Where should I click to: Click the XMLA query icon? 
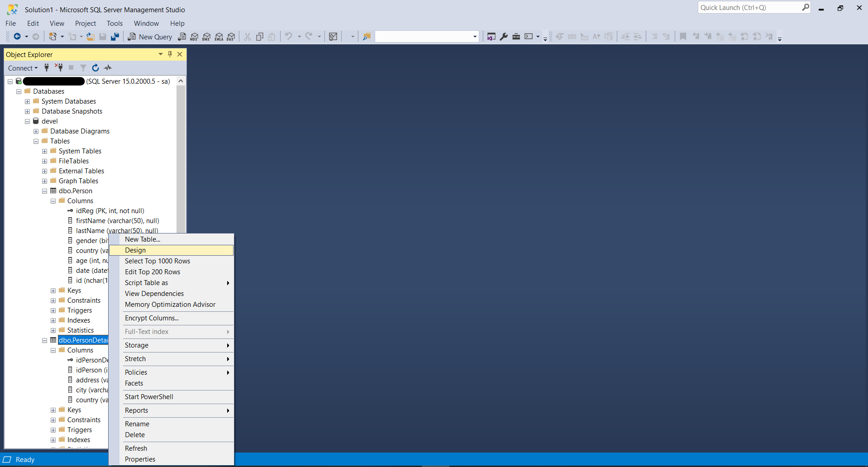click(219, 37)
